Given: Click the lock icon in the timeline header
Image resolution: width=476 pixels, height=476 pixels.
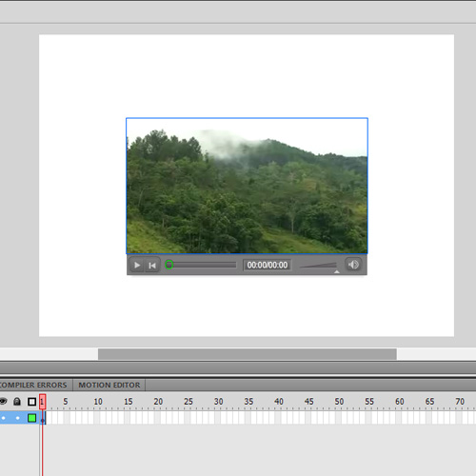Looking at the screenshot, I should 17,402.
